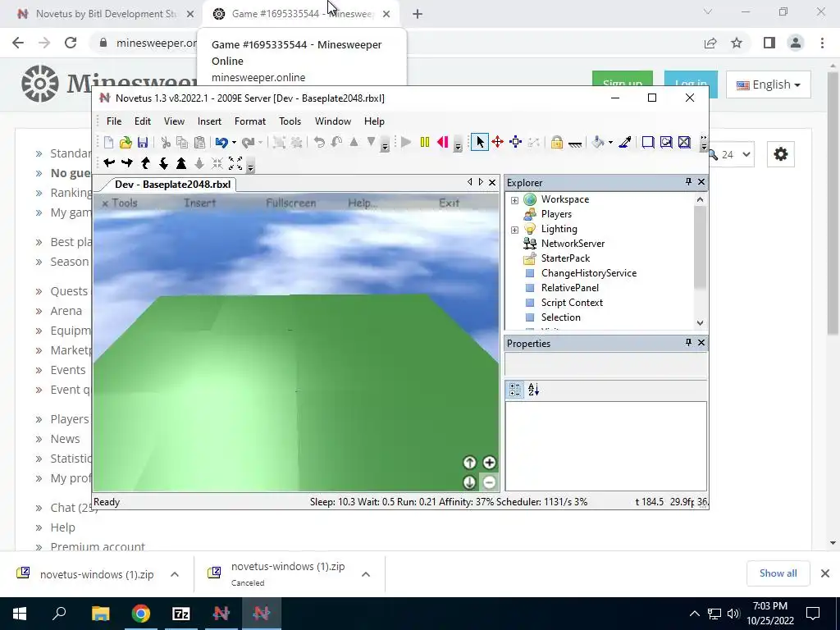Viewport: 840px width, 630px height.
Task: Open the Insert menu
Action: pyautogui.click(x=209, y=121)
